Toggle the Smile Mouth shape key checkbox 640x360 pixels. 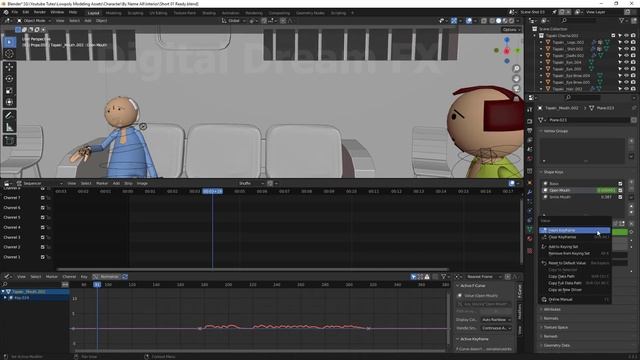point(620,197)
